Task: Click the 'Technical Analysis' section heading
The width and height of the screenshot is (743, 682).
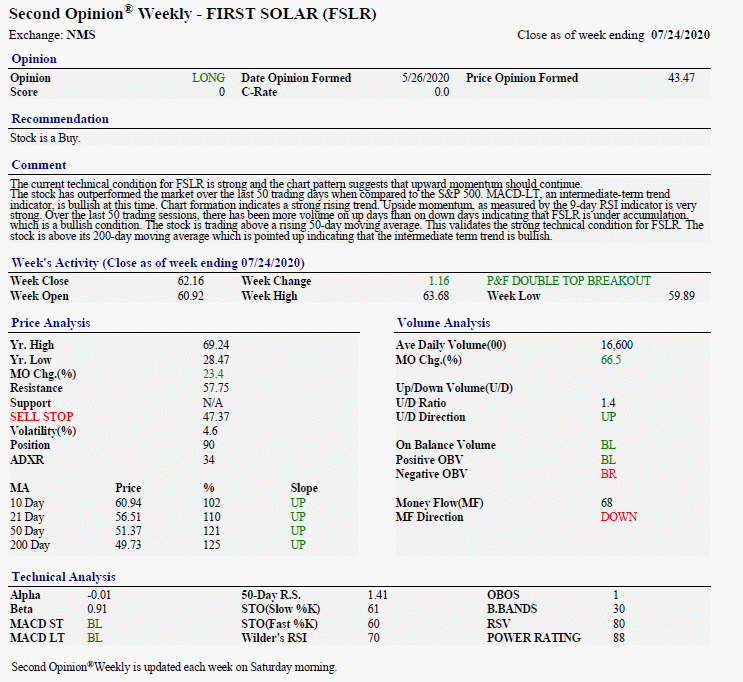Action: point(63,577)
